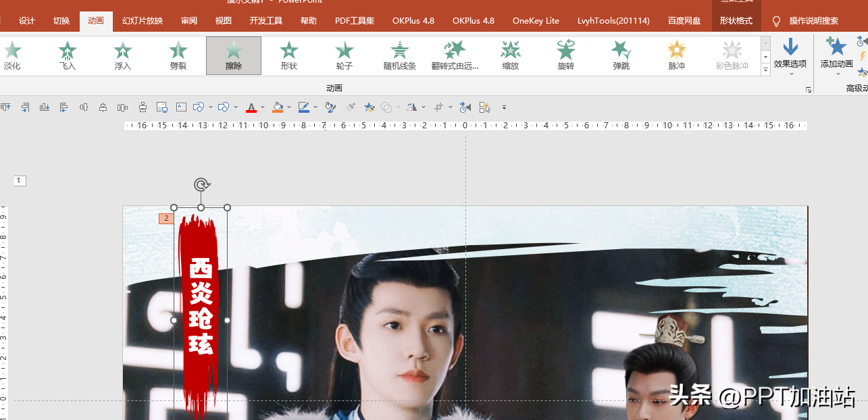Viewport: 868px width, 420px height.
Task: Show next row of animation gallery
Action: 765,57
